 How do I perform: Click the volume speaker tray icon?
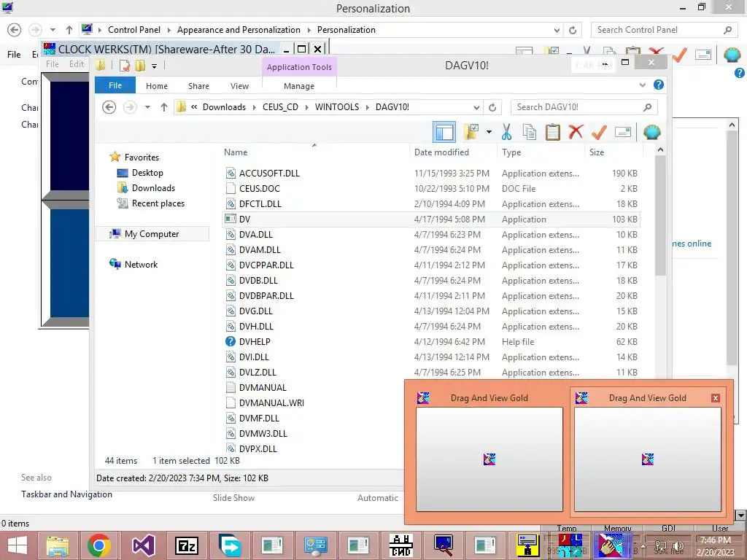click(x=678, y=547)
